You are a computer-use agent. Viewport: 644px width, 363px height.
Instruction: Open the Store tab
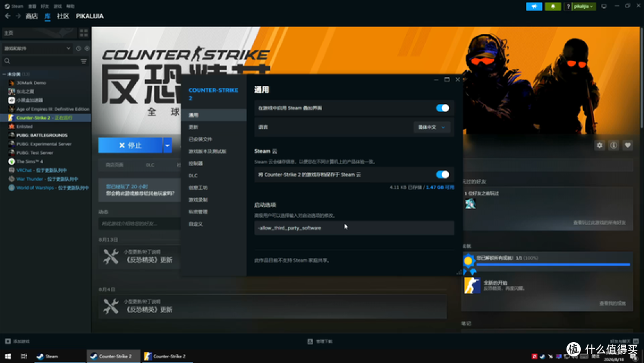[x=32, y=16]
